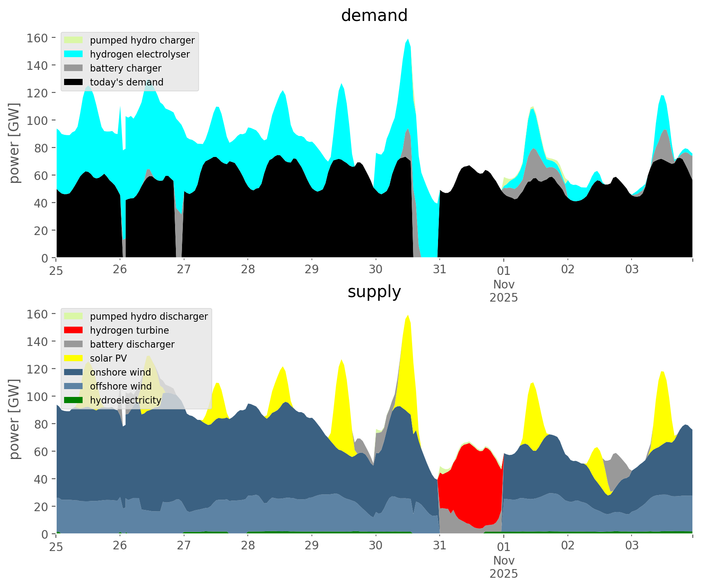Click the dark blue onshore wind legend swatch

[73, 372]
